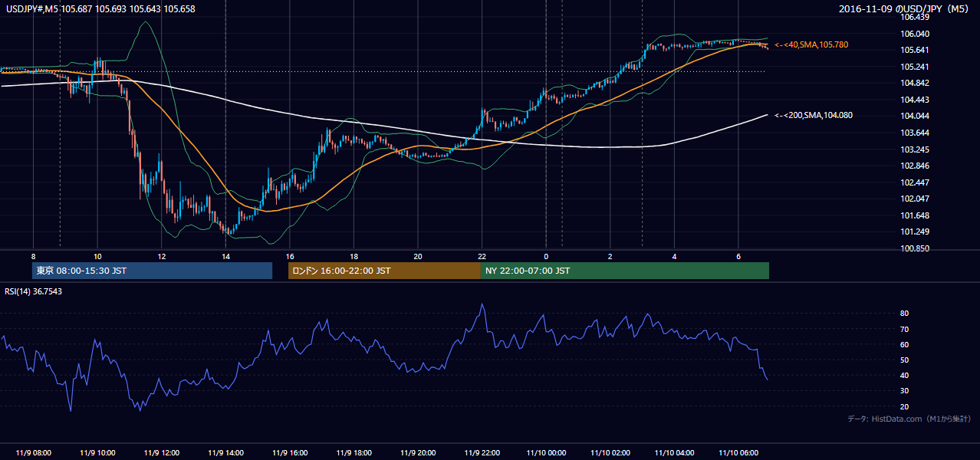980x460 pixels.
Task: Click the 40 SMA label reading 105.780
Action: pyautogui.click(x=811, y=45)
